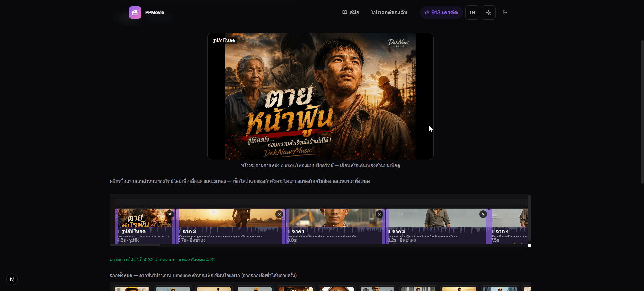Click the '8.7s · ยืดช้าลง' duration text
This screenshot has height=291, width=644.
pos(192,240)
